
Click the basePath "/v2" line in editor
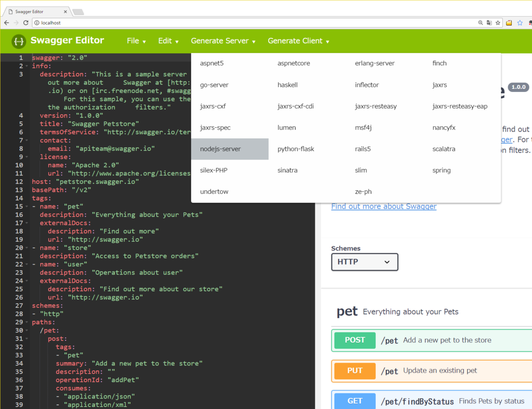[61, 190]
